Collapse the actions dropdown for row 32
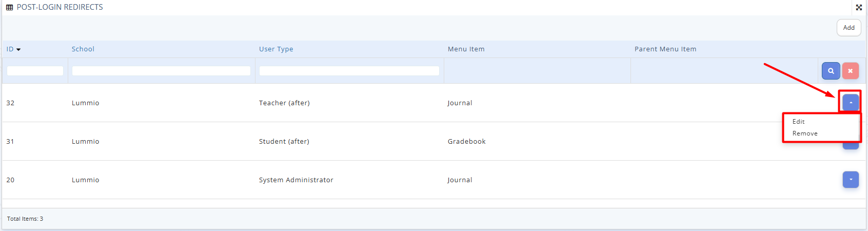868x231 pixels. (851, 103)
